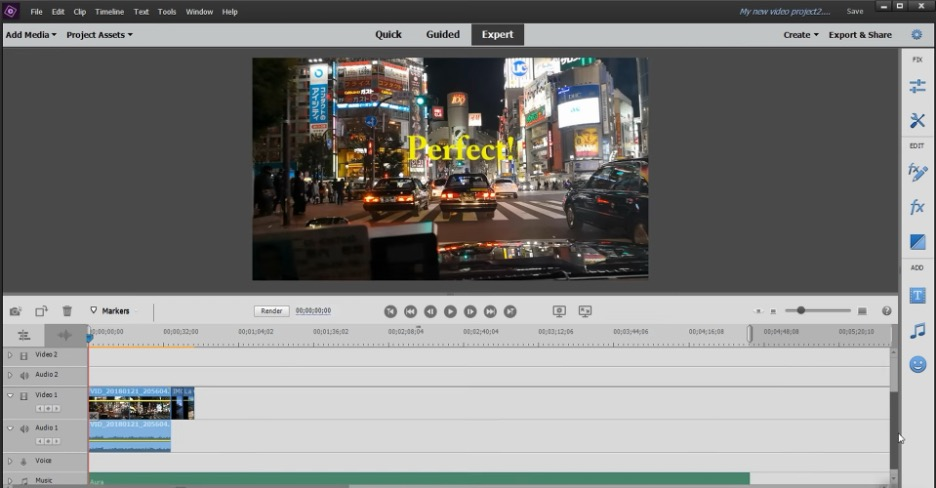Step forward one frame
The image size is (936, 488).
pyautogui.click(x=470, y=311)
